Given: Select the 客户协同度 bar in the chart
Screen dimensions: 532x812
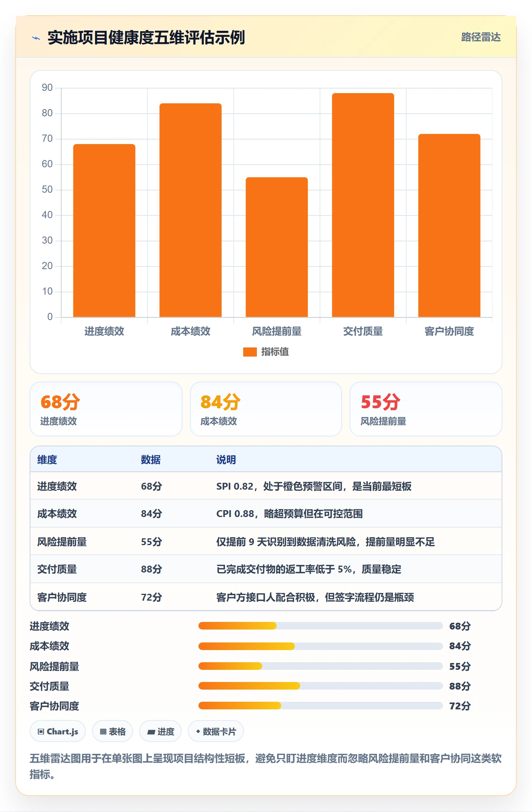Looking at the screenshot, I should pos(449,225).
